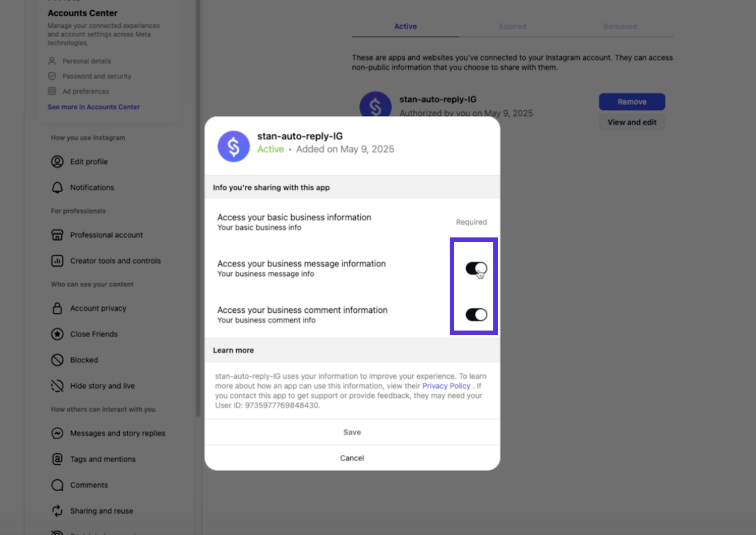Viewport: 756px width, 535px height.
Task: Click 'Authorized by you on May 9, 2025' text
Action: pyautogui.click(x=466, y=113)
